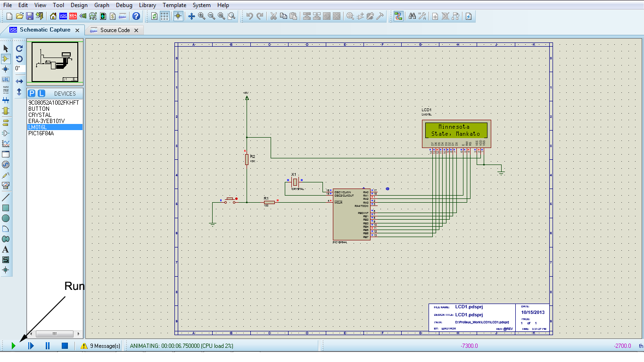This screenshot has width=644, height=362.
Task: Open the Debug menu
Action: pos(124,5)
